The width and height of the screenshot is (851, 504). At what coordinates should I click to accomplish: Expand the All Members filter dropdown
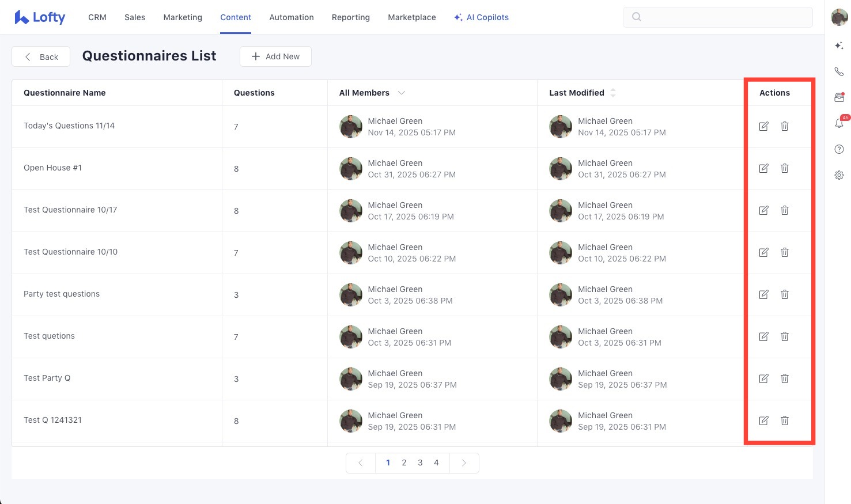point(402,93)
